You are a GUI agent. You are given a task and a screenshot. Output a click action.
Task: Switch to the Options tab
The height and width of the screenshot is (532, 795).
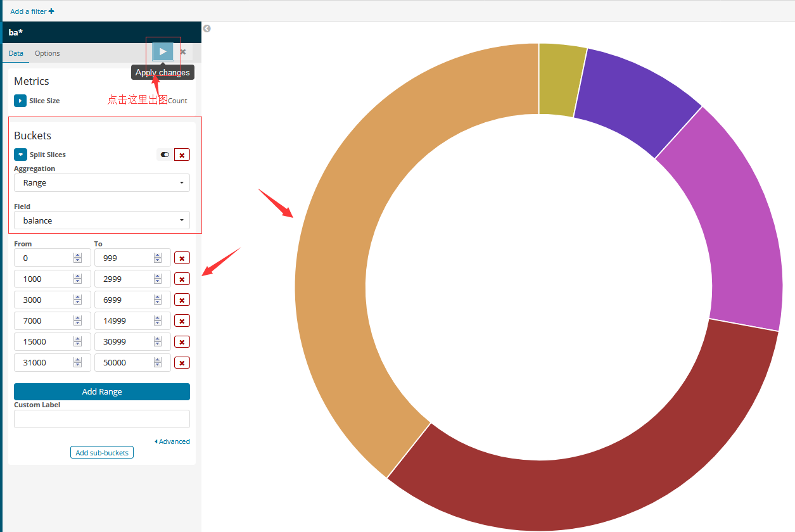point(48,53)
